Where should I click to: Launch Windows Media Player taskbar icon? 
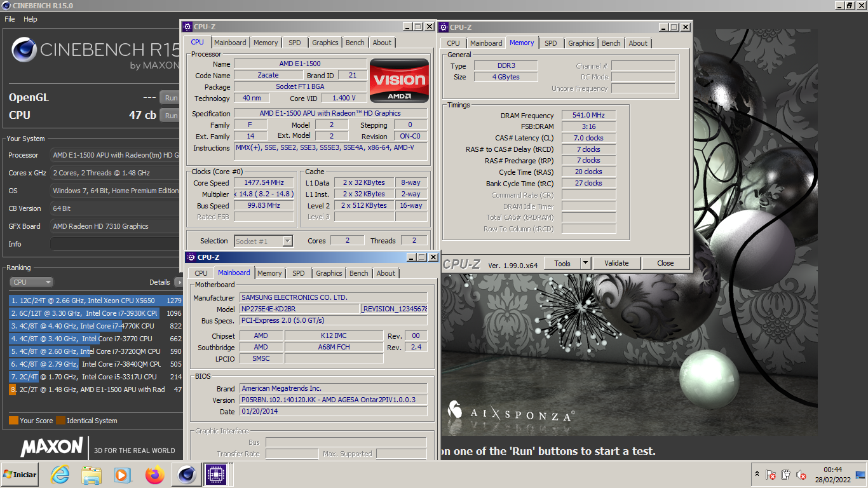pyautogui.click(x=122, y=475)
